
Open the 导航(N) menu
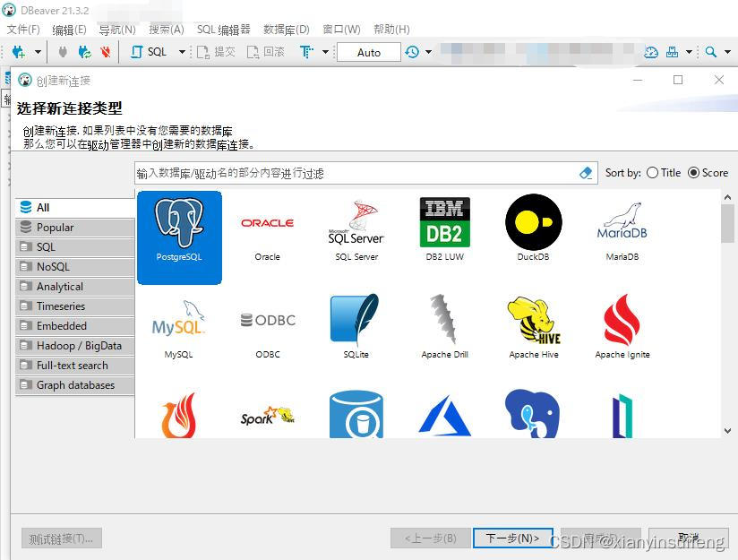coord(117,30)
